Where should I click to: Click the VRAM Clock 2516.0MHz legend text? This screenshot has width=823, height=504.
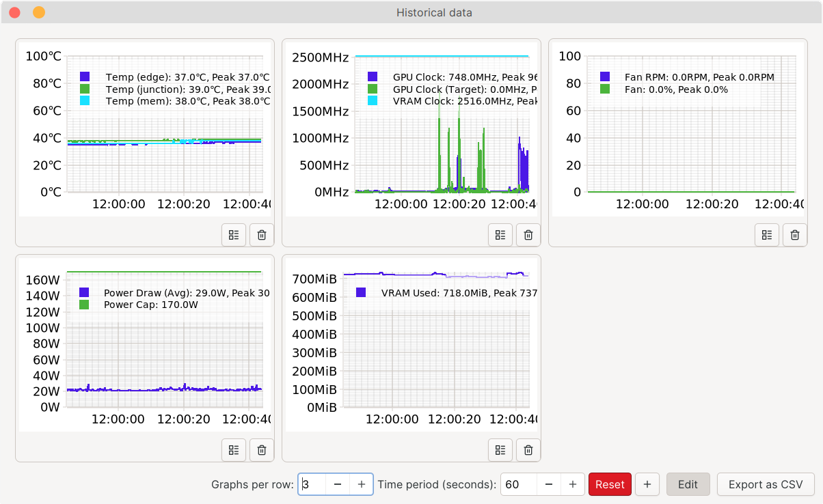(466, 101)
